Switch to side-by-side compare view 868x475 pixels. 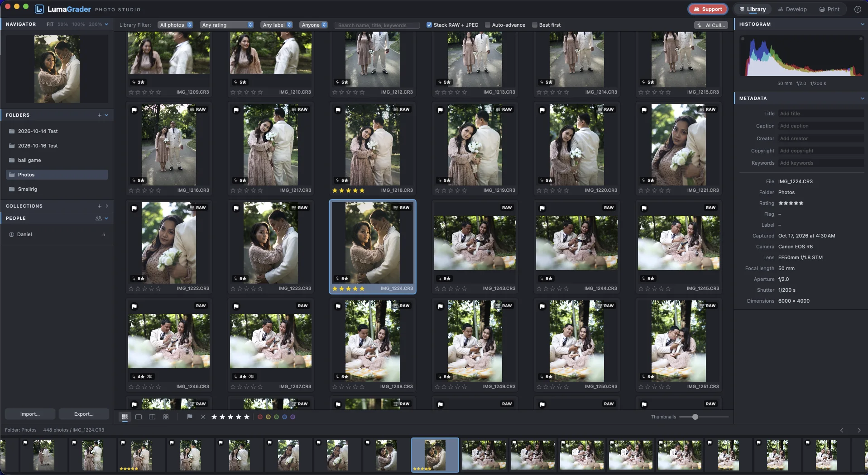[152, 417]
